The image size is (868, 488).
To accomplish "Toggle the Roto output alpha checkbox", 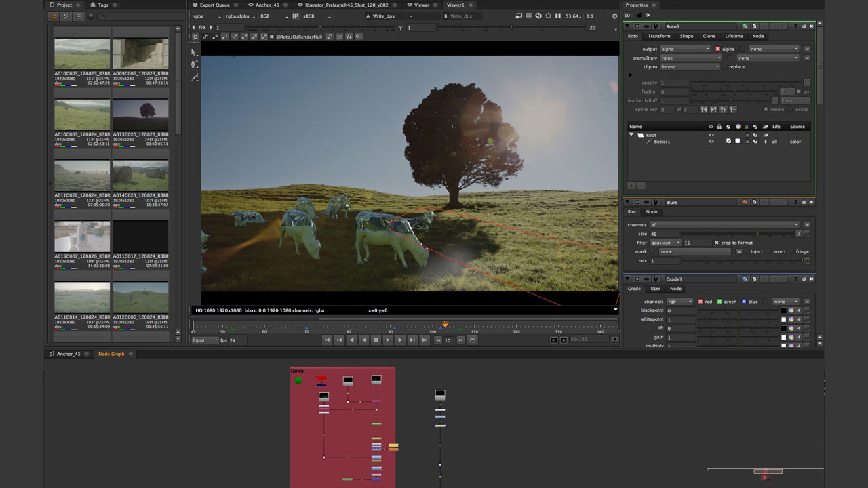I will [x=718, y=49].
